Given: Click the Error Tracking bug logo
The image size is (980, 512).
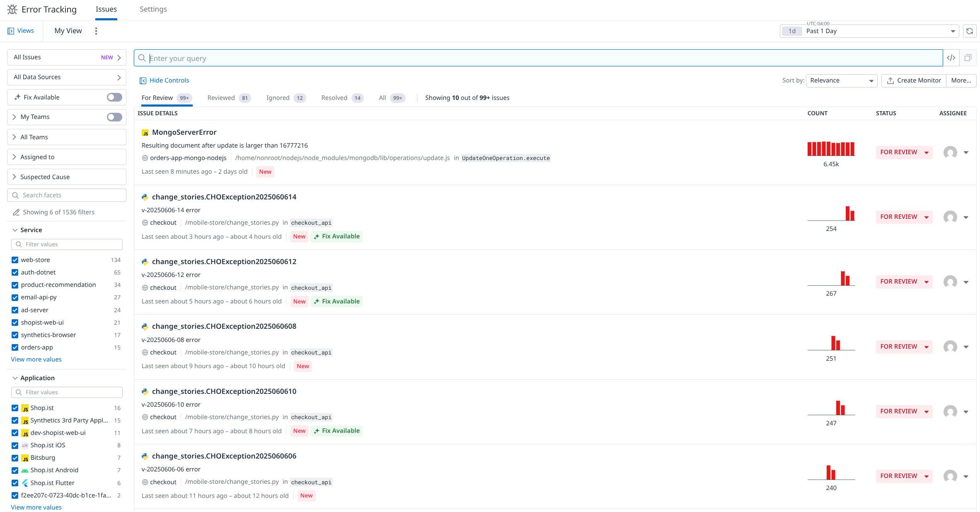Looking at the screenshot, I should 12,9.
